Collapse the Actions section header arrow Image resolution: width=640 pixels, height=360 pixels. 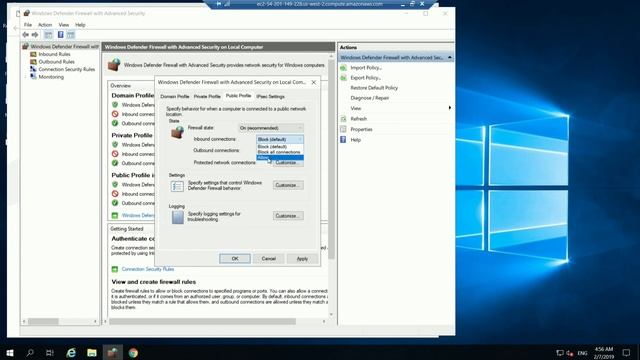click(x=449, y=58)
